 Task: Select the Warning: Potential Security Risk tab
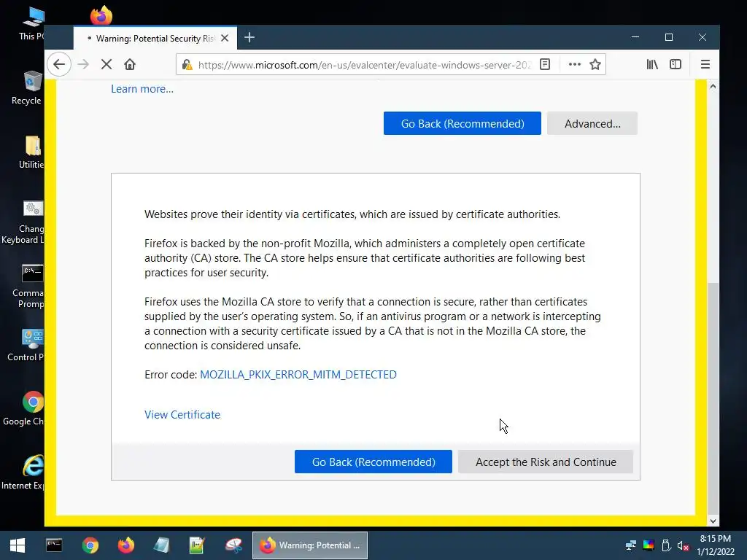click(x=155, y=38)
